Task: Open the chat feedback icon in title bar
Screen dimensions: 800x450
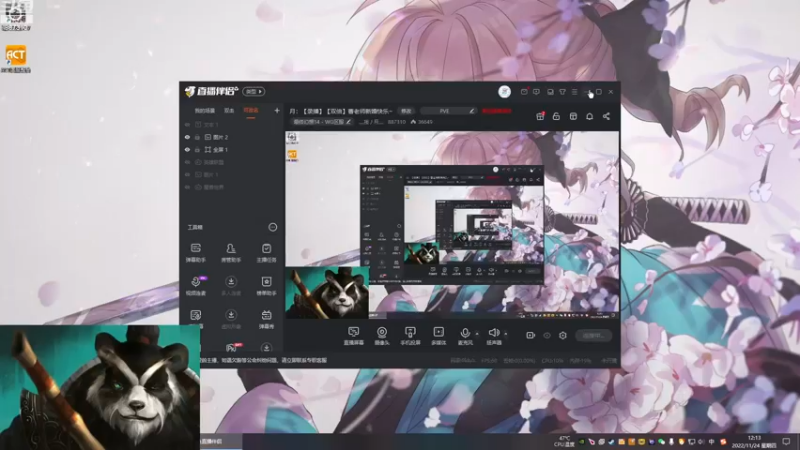Action: [x=536, y=92]
